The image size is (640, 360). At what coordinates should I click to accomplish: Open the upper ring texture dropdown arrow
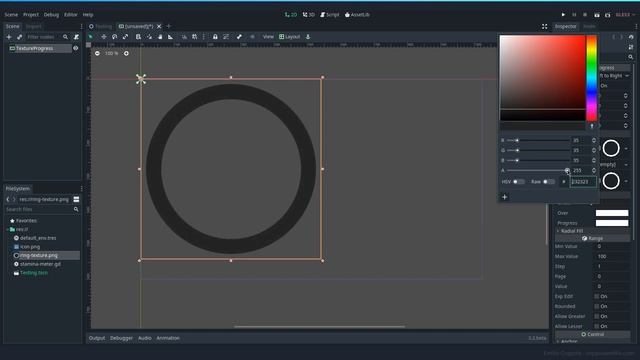pyautogui.click(x=627, y=148)
